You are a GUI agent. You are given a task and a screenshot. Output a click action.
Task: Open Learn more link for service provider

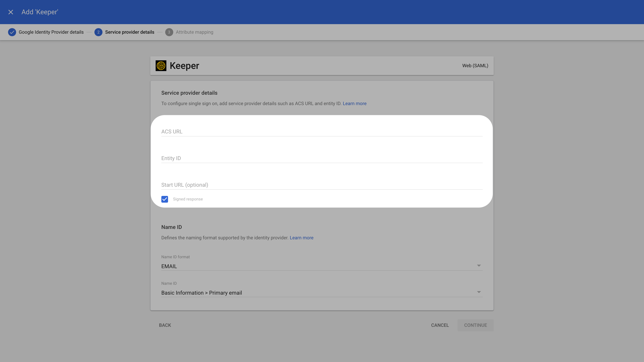point(354,103)
